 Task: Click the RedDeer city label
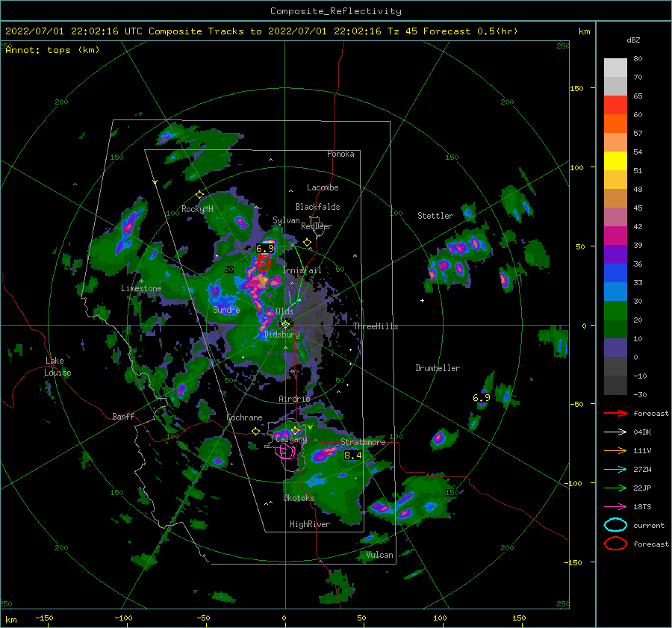tap(317, 226)
